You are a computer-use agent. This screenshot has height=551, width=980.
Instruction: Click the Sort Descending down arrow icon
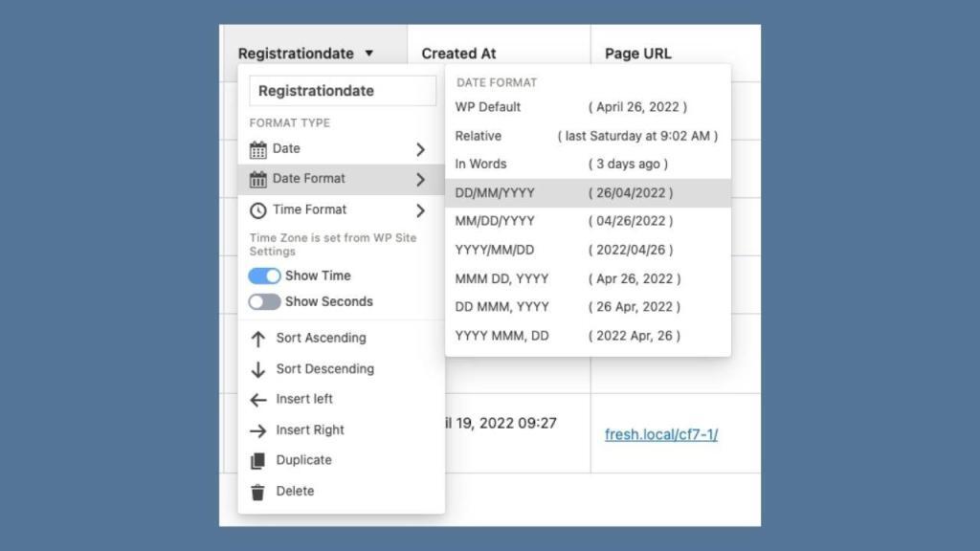pyautogui.click(x=258, y=369)
